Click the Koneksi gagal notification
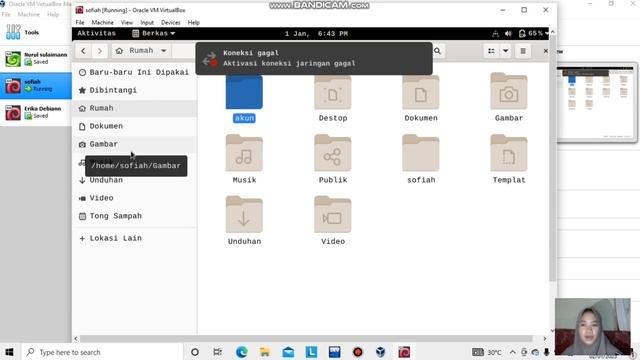 coord(314,58)
